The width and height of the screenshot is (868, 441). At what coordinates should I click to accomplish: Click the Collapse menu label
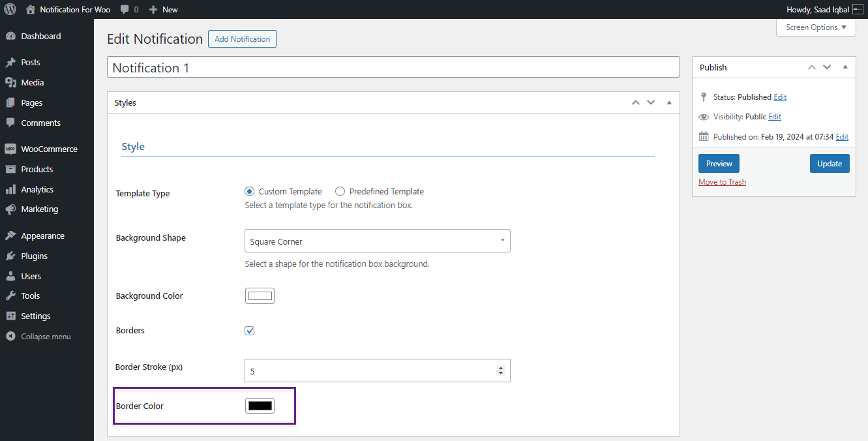pyautogui.click(x=46, y=337)
